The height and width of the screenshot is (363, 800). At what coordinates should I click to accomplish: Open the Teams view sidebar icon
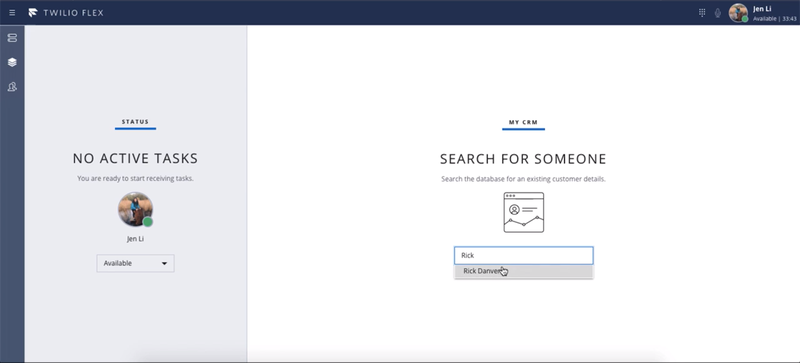pos(12,87)
